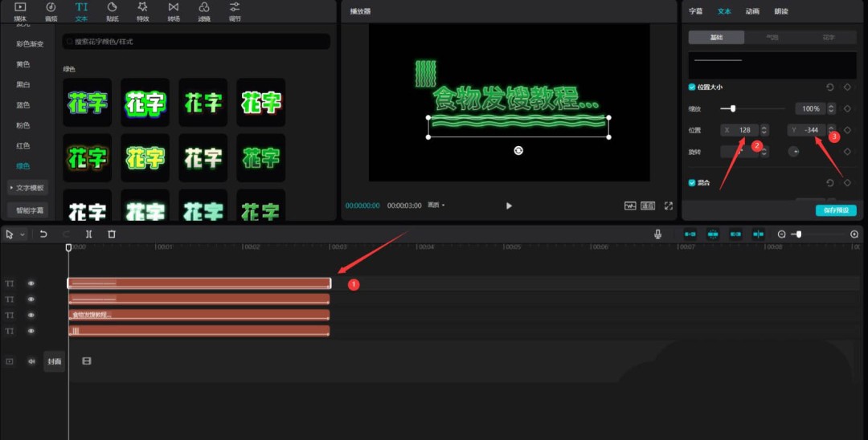Hide the 食物发馊教程 text track via eye icon
Image resolution: width=868 pixels, height=440 pixels.
coord(31,316)
